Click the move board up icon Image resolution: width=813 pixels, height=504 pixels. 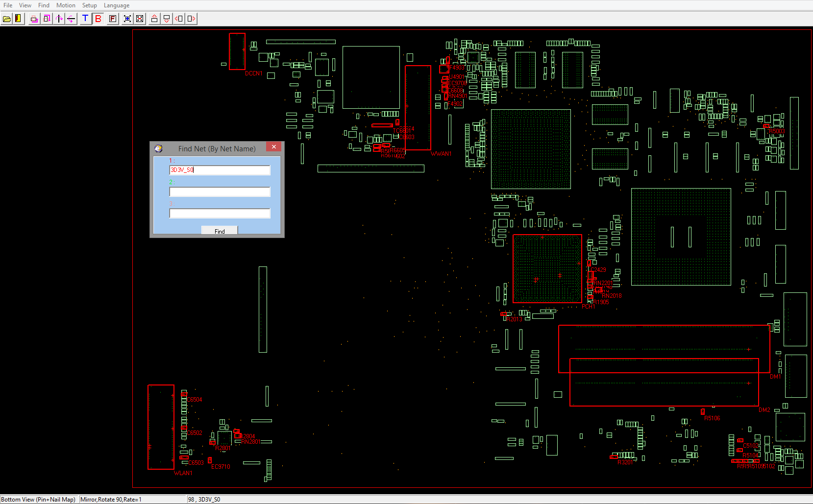pos(154,19)
